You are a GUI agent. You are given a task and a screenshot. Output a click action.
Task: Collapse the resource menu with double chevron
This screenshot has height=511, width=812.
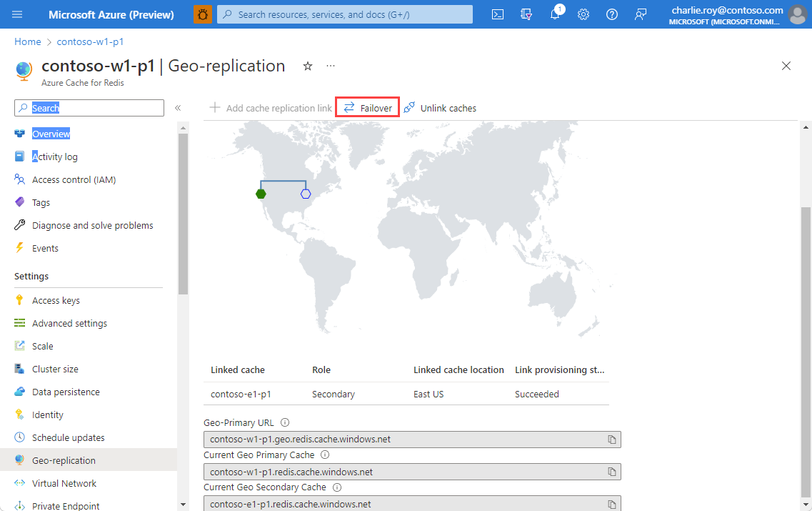178,108
